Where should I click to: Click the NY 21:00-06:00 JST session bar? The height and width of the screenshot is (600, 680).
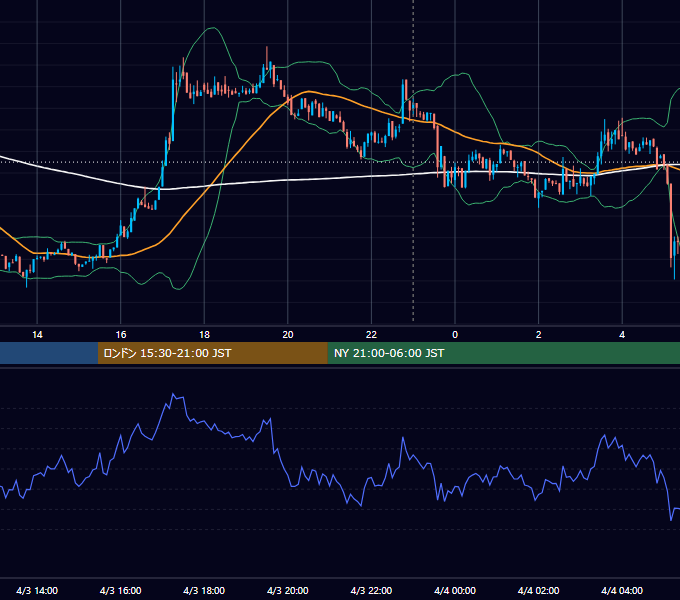coord(503,353)
